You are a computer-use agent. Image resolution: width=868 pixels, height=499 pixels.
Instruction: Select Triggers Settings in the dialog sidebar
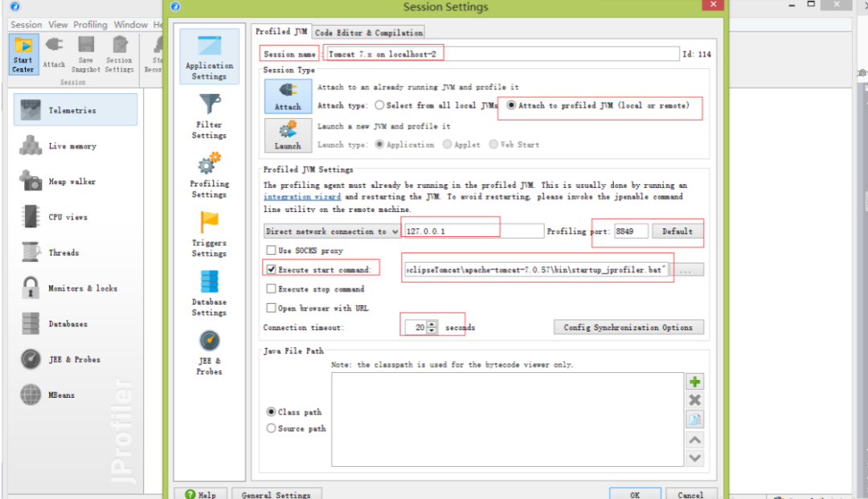209,234
